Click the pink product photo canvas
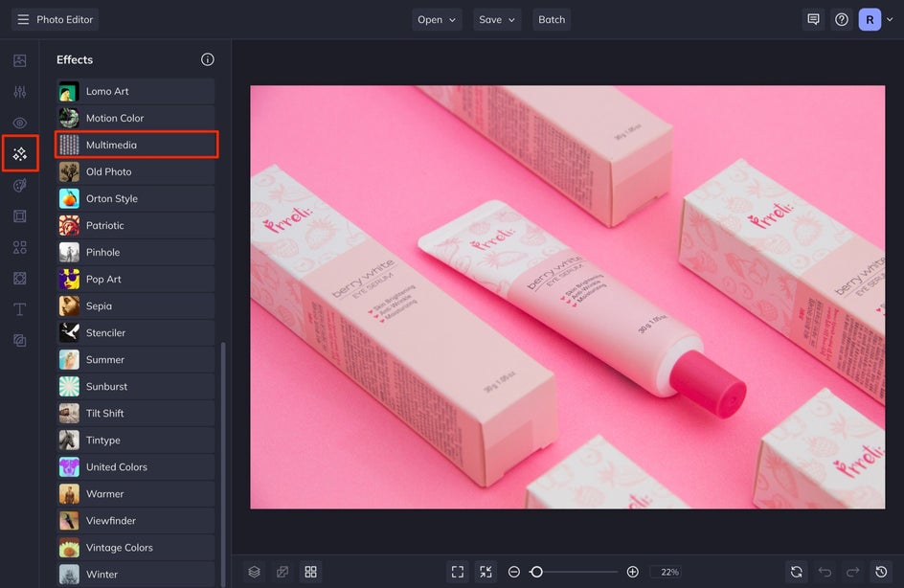The image size is (904, 588). [x=567, y=297]
